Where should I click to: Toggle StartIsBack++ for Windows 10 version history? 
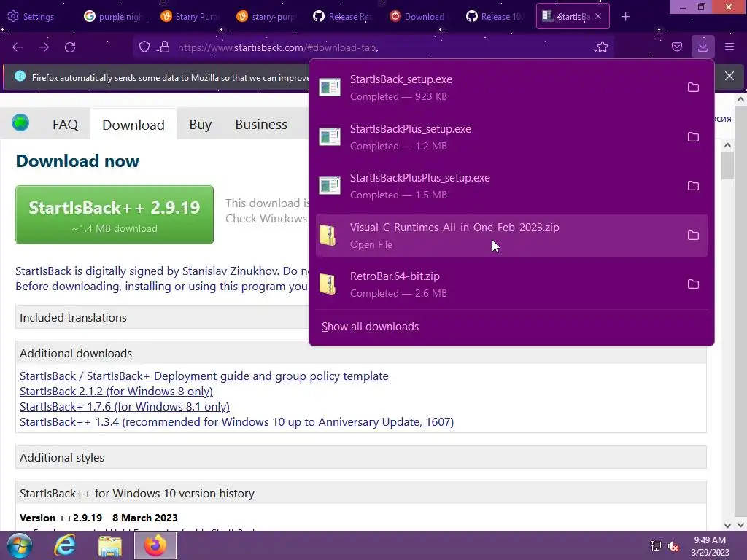360,494
